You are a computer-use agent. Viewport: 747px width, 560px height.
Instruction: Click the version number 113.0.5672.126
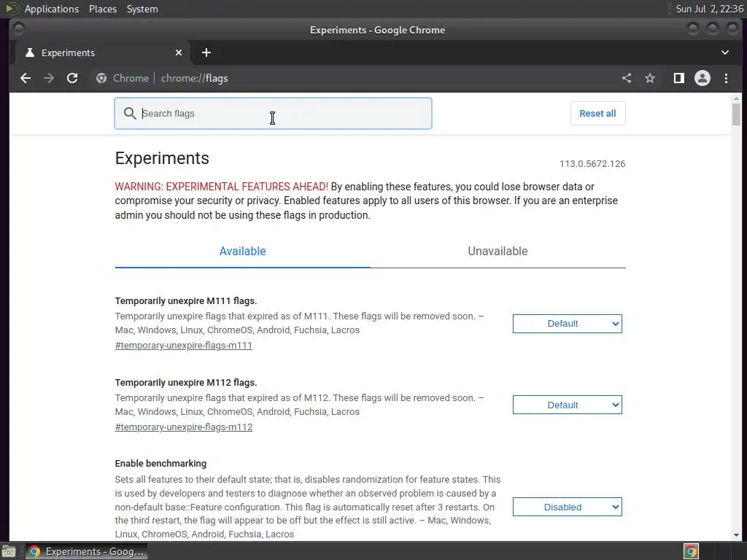(x=592, y=164)
